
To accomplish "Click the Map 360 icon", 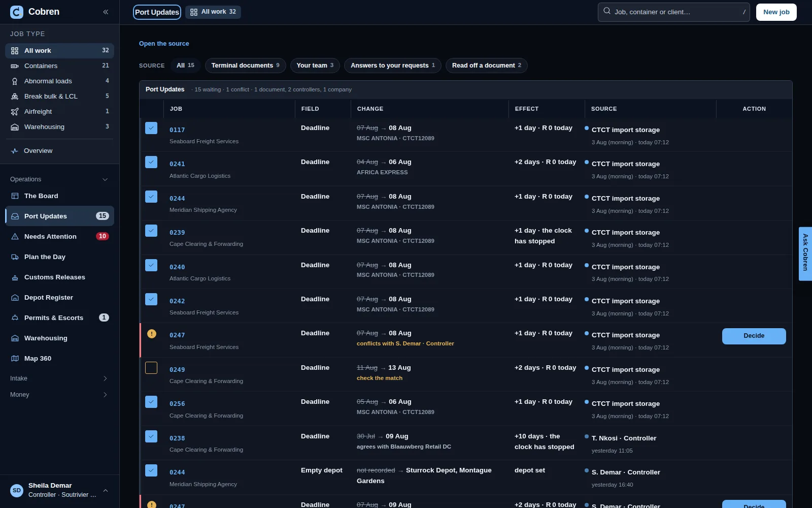I will [x=15, y=359].
